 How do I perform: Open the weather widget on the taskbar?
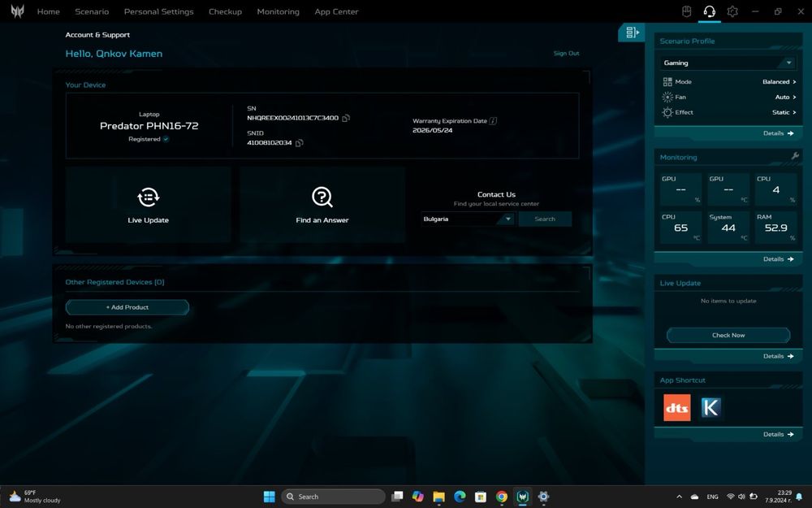(x=35, y=497)
